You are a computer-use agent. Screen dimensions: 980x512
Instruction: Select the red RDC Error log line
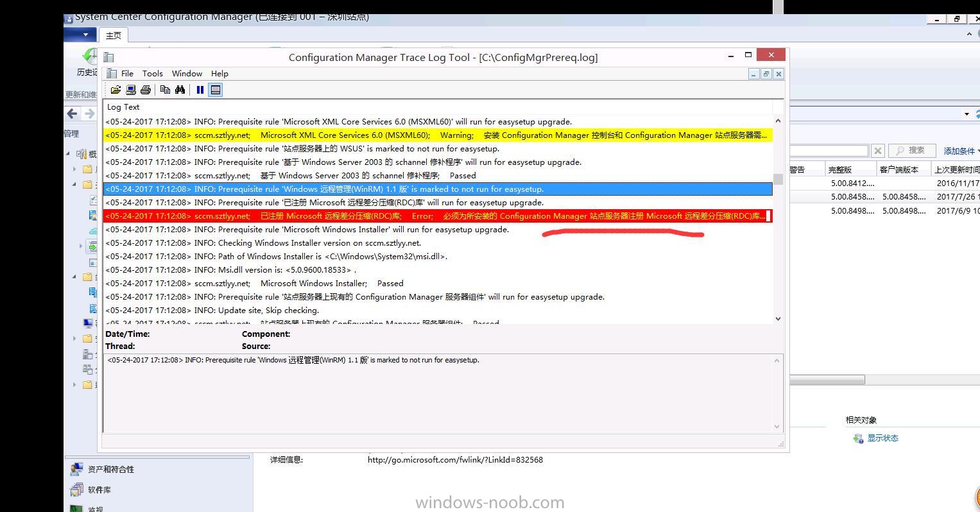pyautogui.click(x=438, y=216)
